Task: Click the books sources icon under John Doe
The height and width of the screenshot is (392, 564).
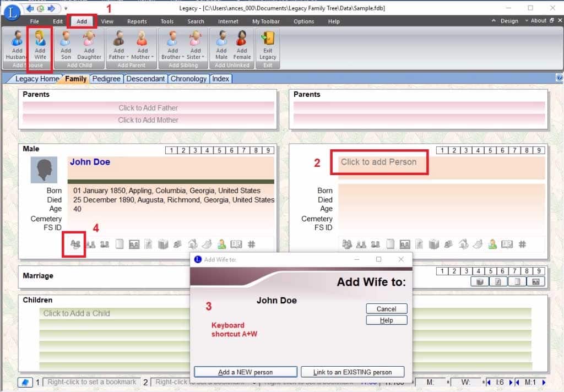Action: (163, 244)
